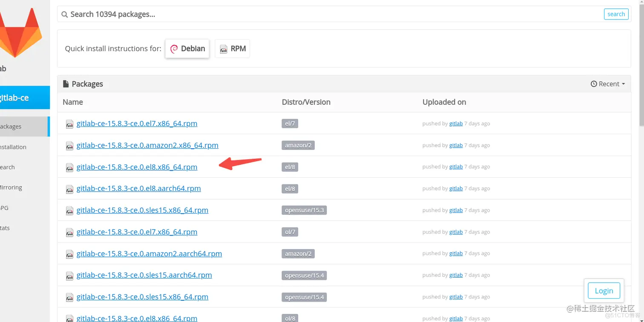
Task: Open el7.x86_64.rpm link in ol/7 row
Action: click(x=137, y=232)
